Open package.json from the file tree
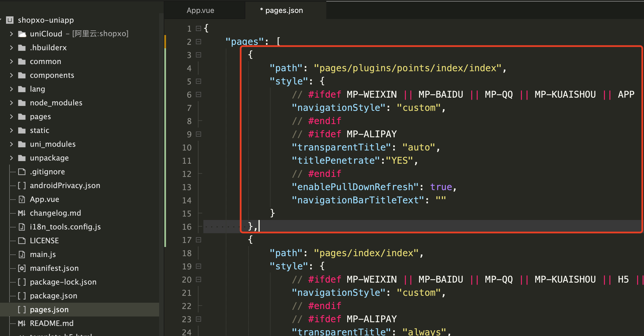The image size is (644, 336). (53, 296)
